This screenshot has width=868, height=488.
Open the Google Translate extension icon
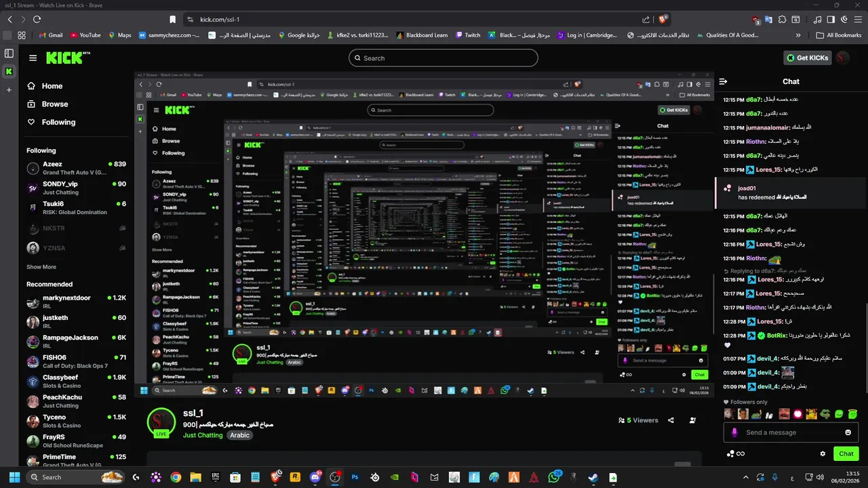coord(768,20)
